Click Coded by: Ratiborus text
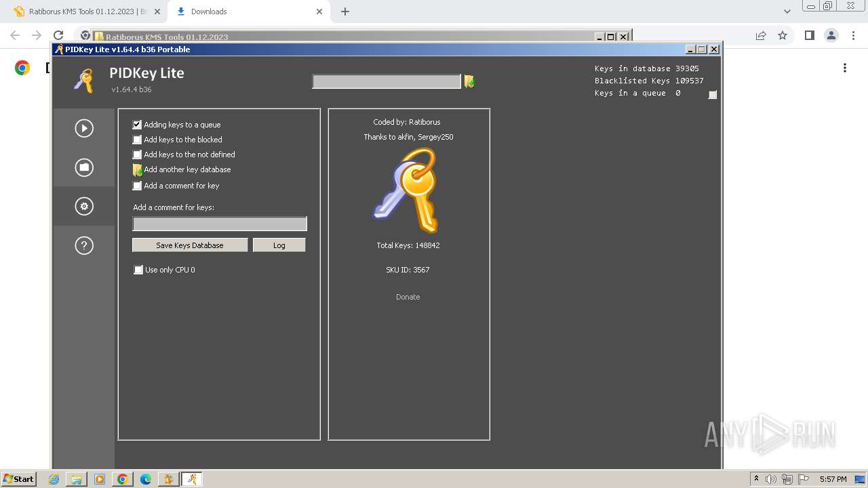 coord(407,122)
